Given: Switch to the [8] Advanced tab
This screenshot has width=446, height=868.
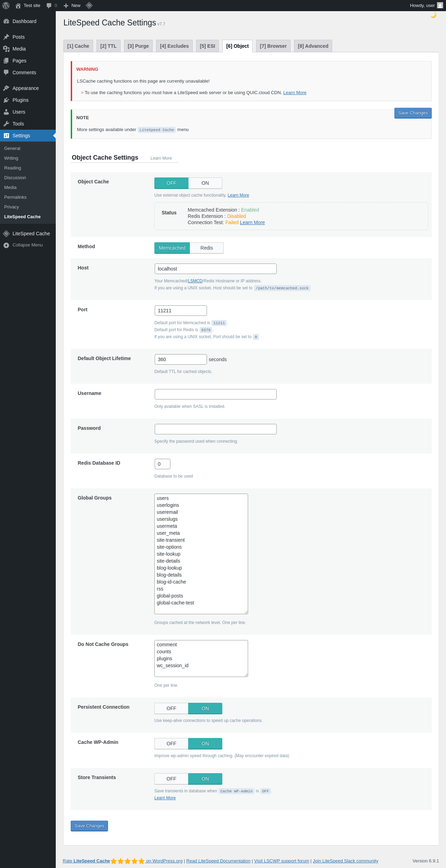Looking at the screenshot, I should coord(313,46).
